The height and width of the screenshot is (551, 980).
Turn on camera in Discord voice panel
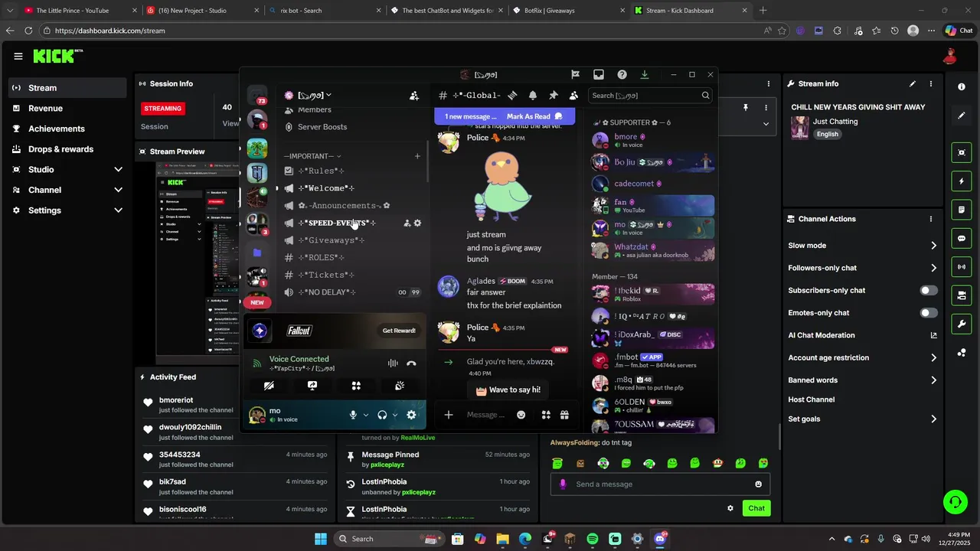269,386
